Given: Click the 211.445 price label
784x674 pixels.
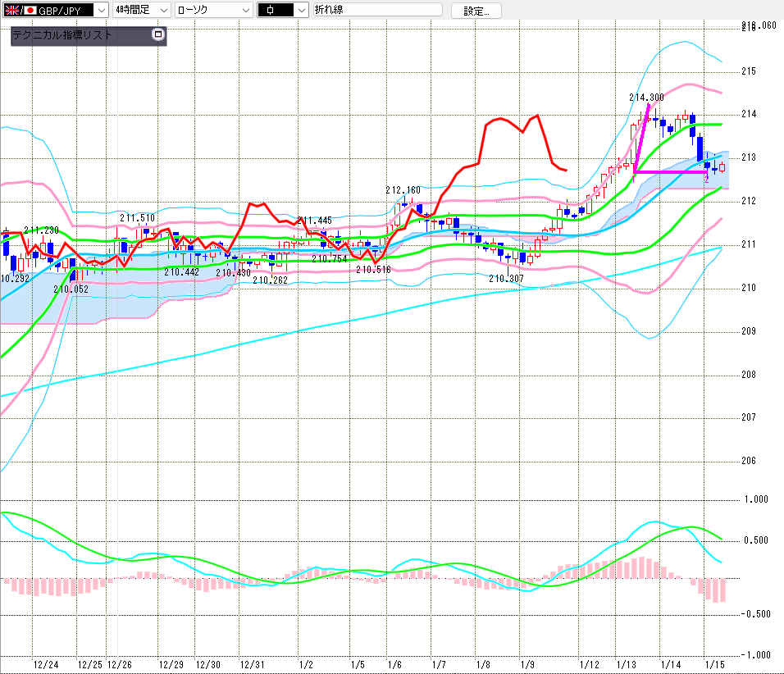Looking at the screenshot, I should 314,221.
